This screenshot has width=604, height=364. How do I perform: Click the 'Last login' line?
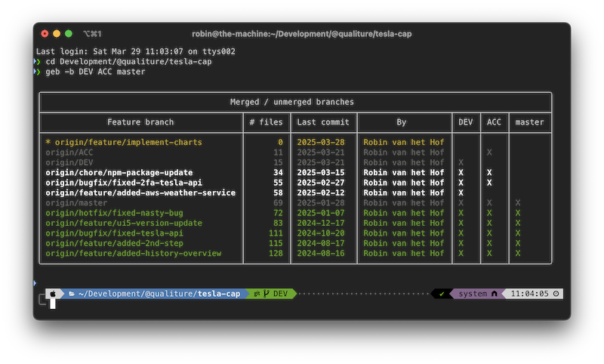[136, 51]
